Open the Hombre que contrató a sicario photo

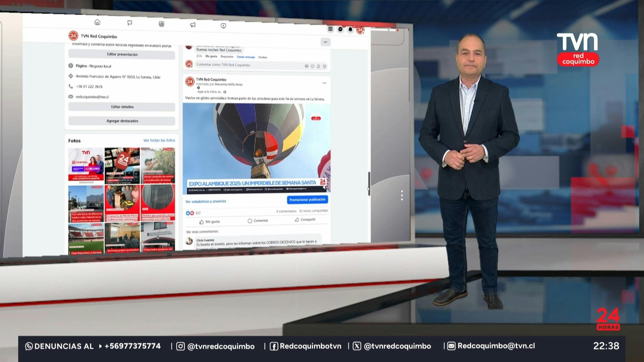pos(158,203)
